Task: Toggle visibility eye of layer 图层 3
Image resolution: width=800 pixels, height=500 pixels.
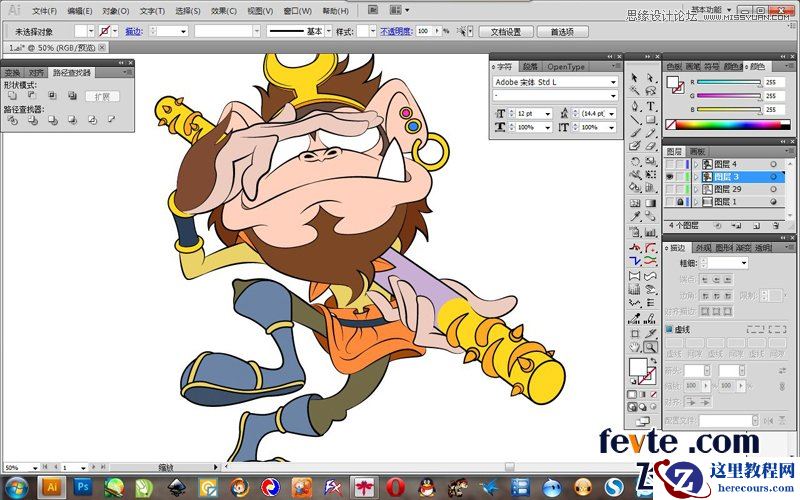Action: click(669, 176)
